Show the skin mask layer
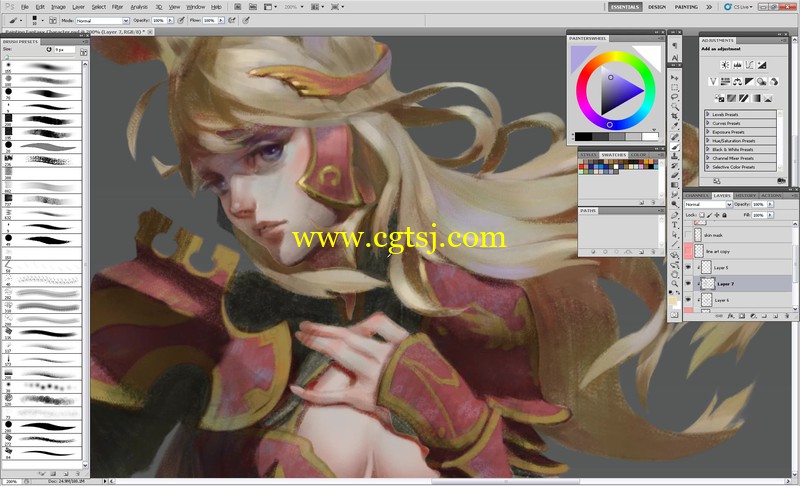This screenshot has height=486, width=800. [688, 235]
